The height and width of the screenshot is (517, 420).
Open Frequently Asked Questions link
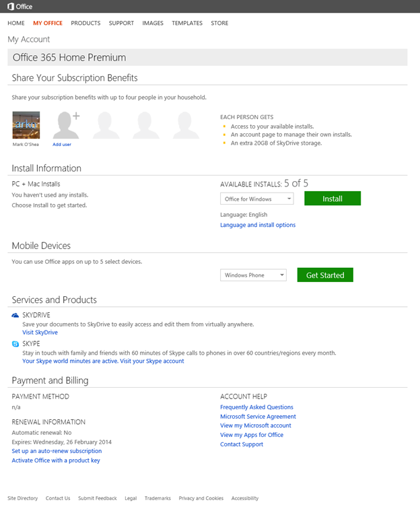[256, 407]
